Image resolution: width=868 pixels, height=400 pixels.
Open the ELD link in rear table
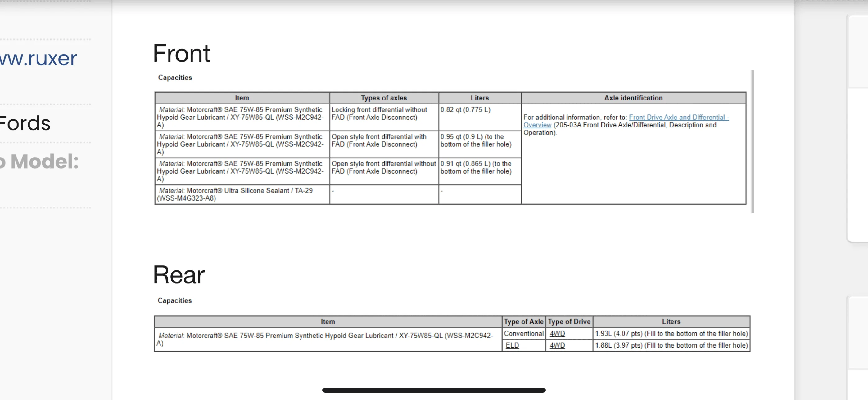(512, 345)
